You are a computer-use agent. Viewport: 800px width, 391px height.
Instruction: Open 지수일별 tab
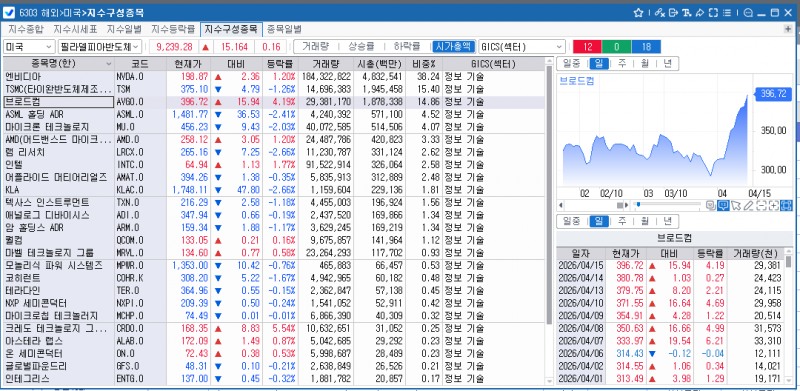124,29
